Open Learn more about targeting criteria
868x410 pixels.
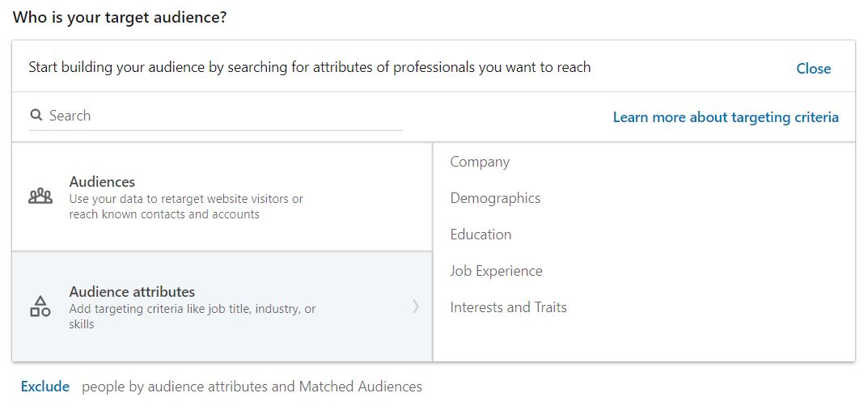coord(726,117)
